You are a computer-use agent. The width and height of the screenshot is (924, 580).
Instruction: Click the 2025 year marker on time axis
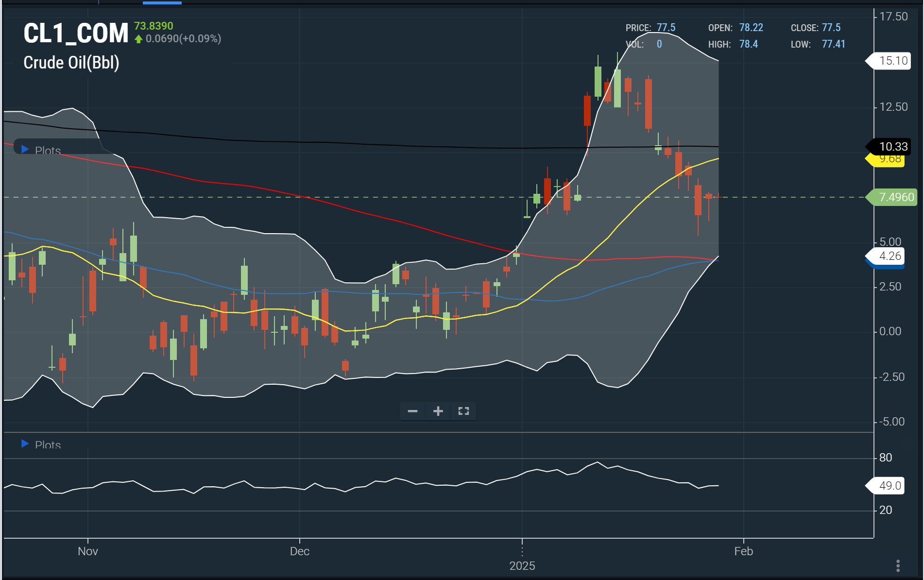pos(522,565)
